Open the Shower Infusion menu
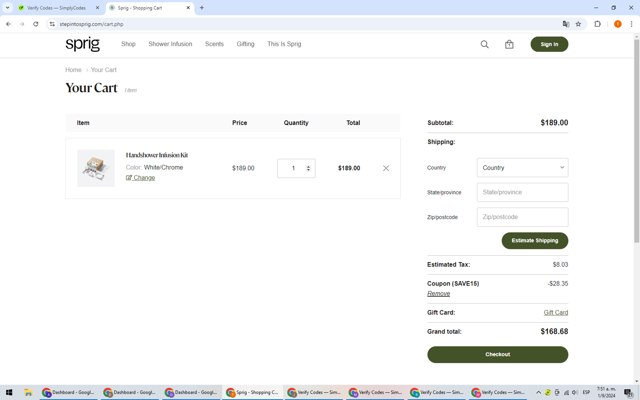The image size is (640, 400). tap(170, 44)
